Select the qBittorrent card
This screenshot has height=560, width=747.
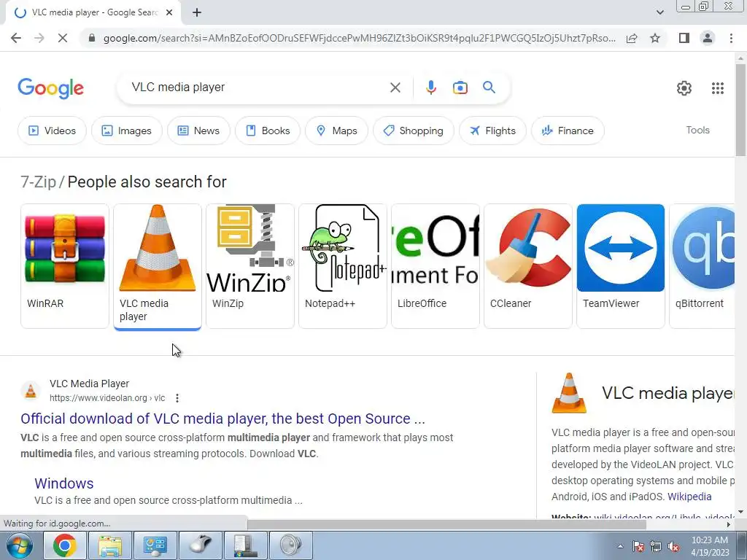702,266
